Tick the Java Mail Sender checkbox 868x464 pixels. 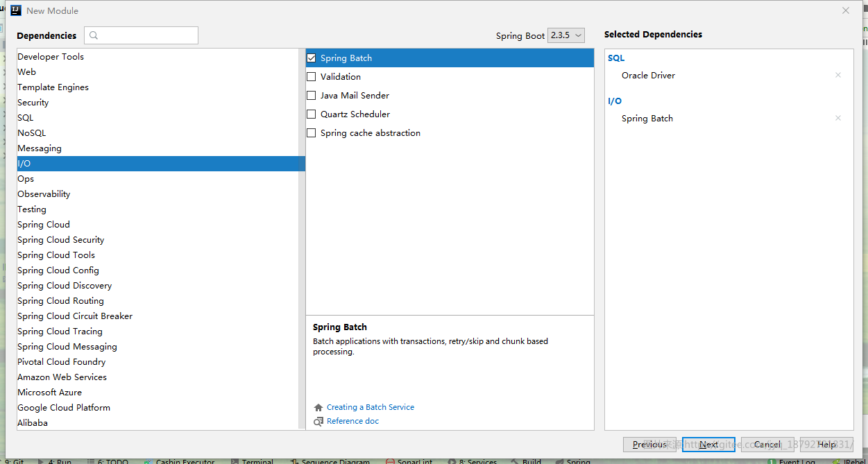point(312,96)
